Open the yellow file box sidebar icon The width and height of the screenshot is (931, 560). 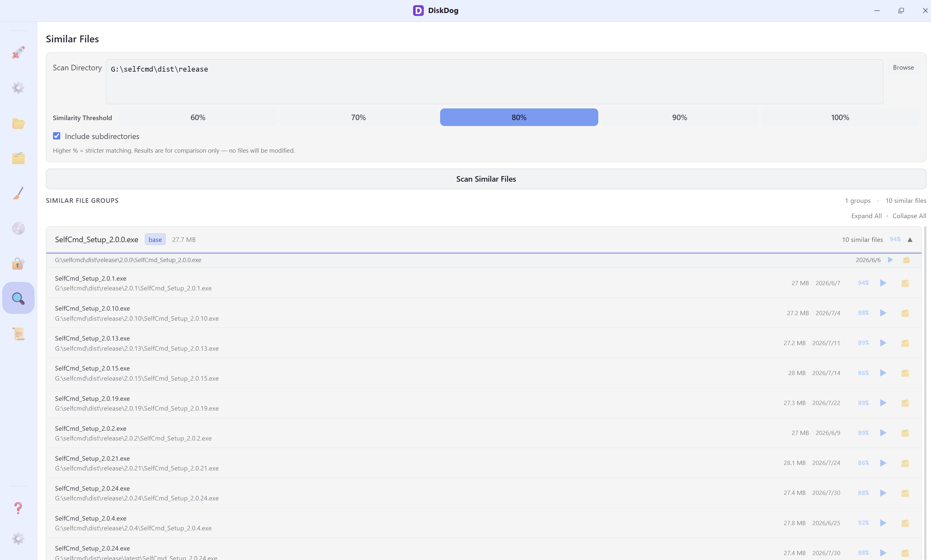(18, 158)
